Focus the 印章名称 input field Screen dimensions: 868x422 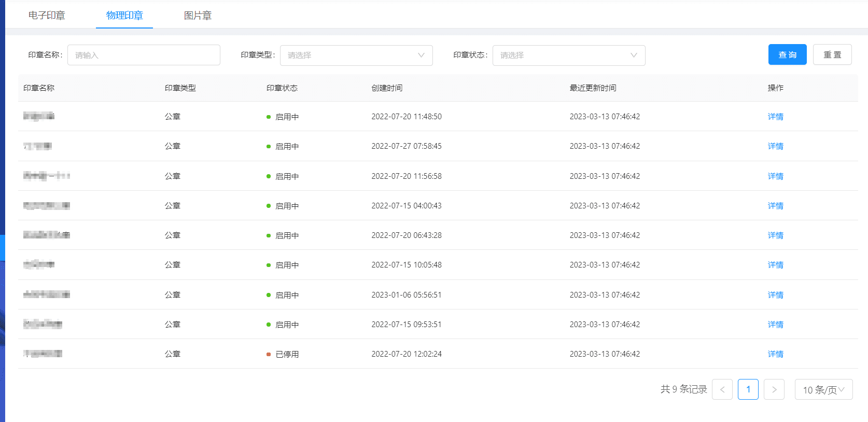[144, 55]
